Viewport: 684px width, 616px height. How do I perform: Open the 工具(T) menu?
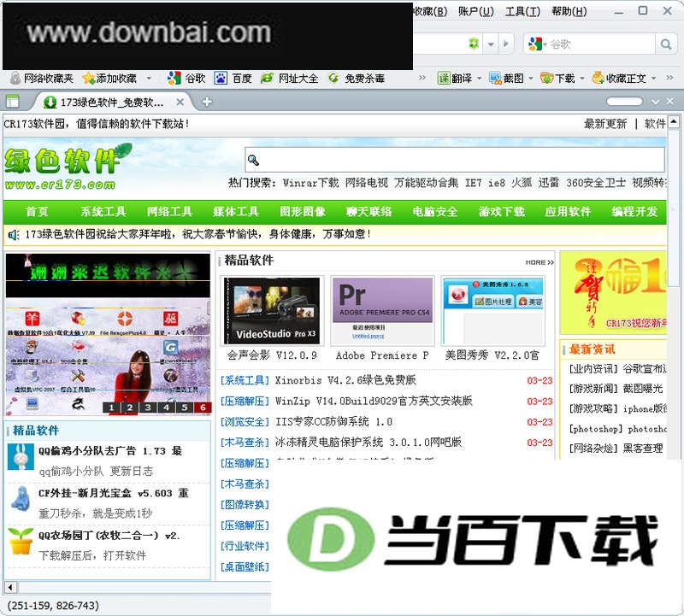pos(522,11)
